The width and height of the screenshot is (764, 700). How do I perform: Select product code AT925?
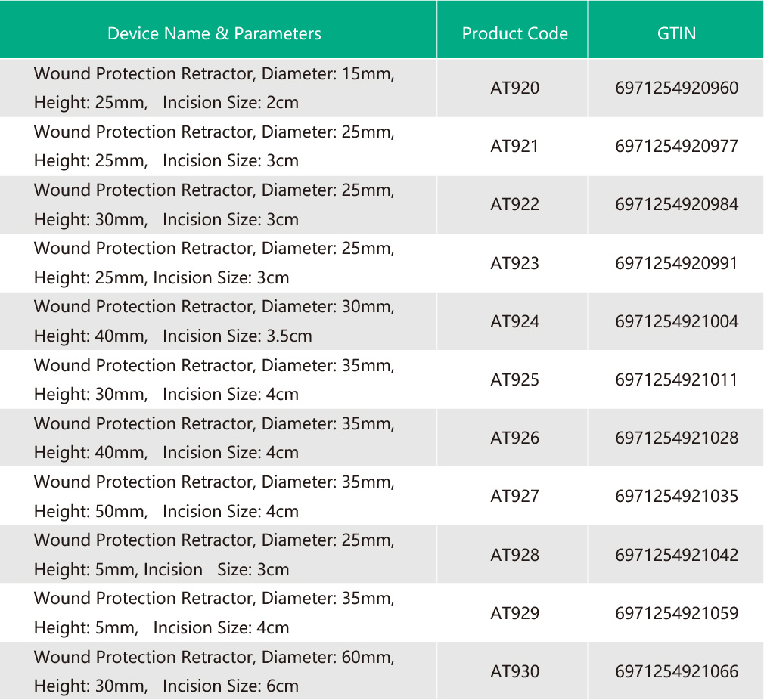[x=514, y=379]
